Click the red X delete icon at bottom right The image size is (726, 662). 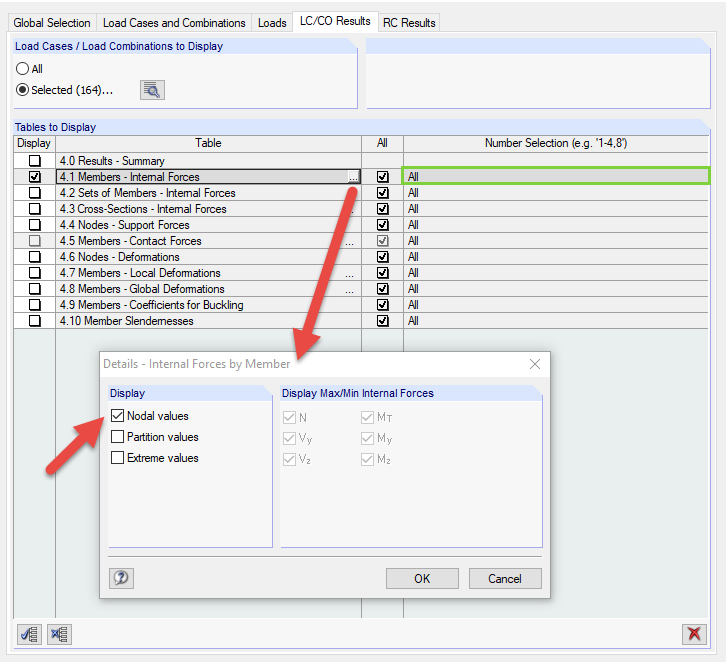tap(694, 634)
